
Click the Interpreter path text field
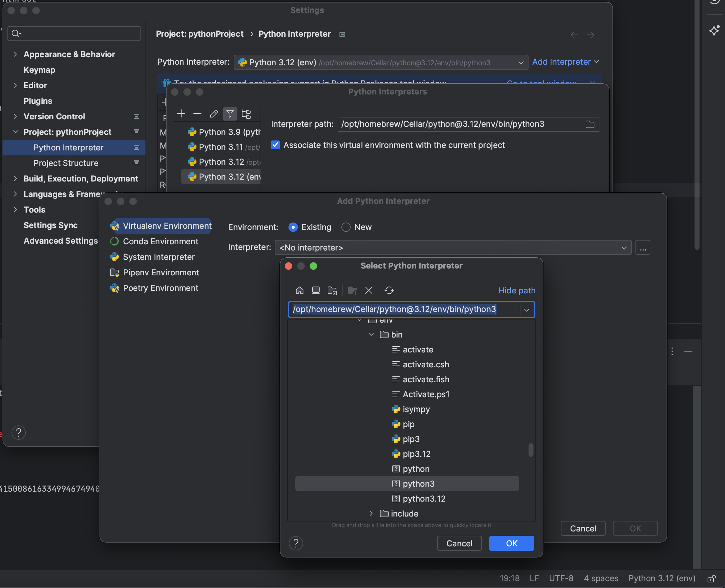(x=468, y=124)
